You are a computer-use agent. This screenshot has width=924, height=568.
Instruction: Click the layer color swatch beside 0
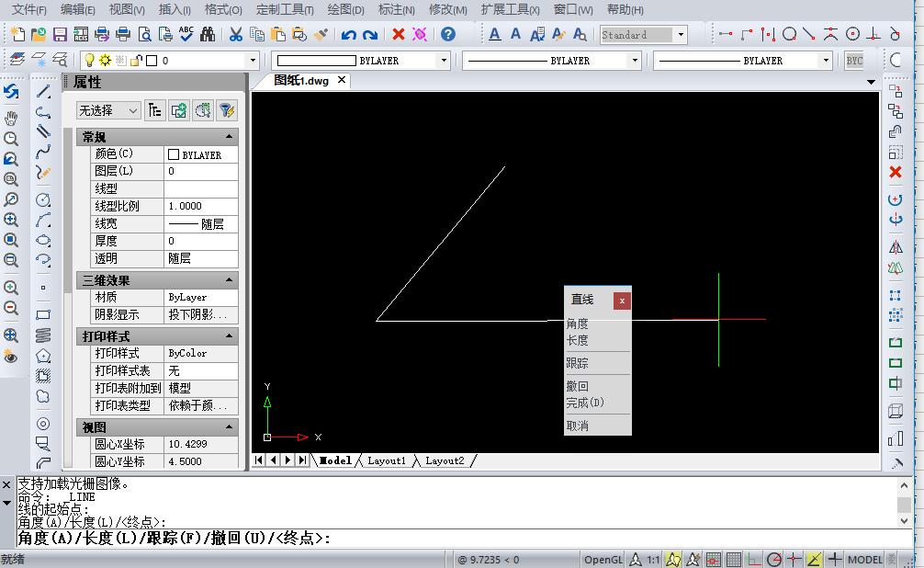[152, 60]
